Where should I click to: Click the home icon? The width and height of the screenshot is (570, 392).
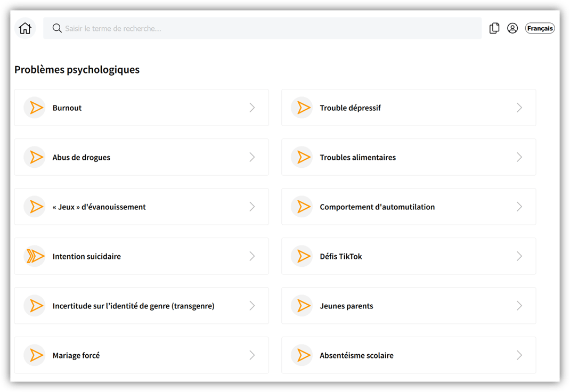point(25,28)
